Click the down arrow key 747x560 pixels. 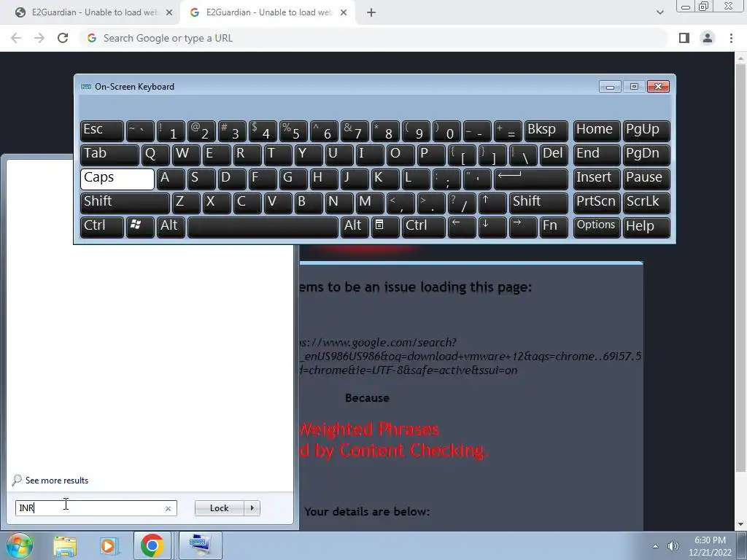point(492,227)
